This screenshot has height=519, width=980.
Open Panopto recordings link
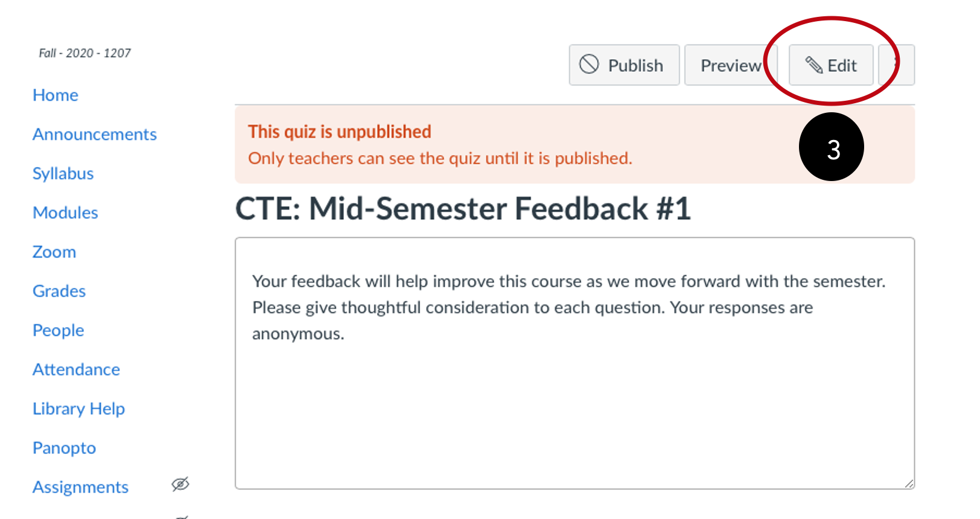click(x=65, y=448)
